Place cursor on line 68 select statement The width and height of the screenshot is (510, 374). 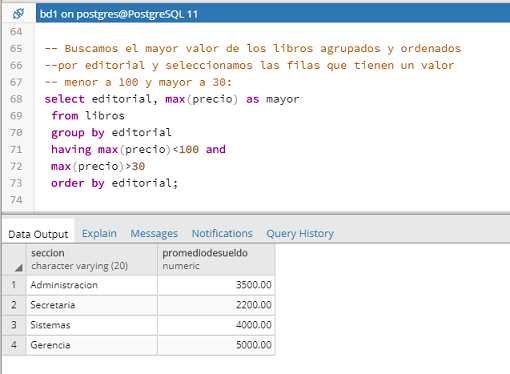[x=172, y=99]
